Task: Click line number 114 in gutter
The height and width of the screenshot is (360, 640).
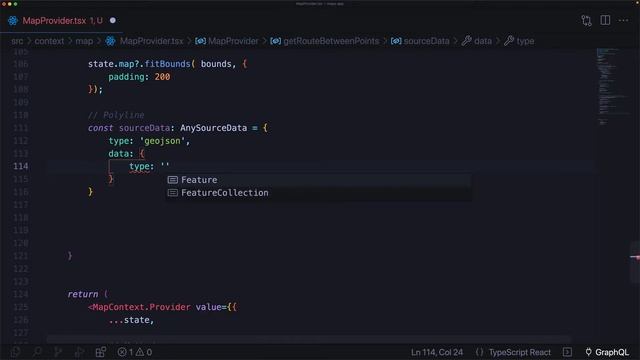Action: click(x=21, y=166)
